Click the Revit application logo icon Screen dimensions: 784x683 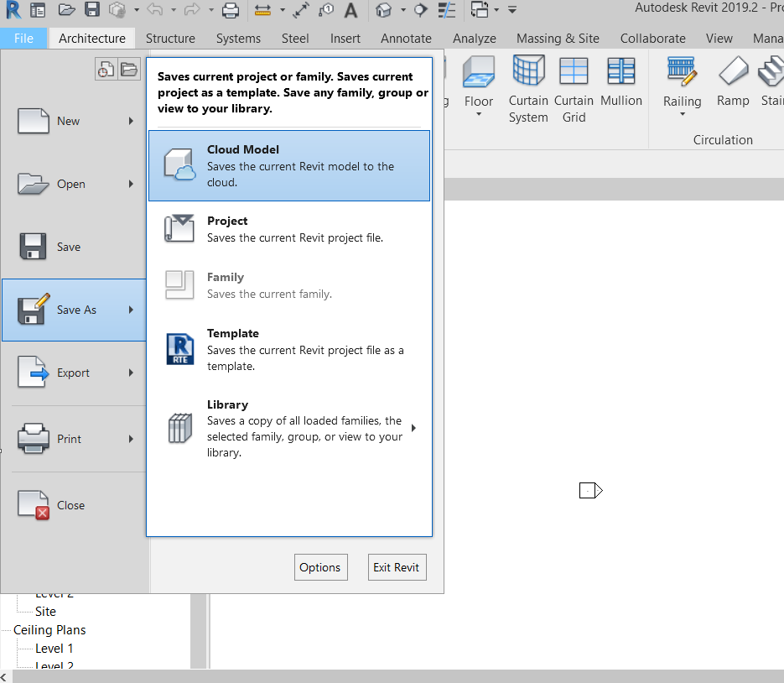tap(13, 9)
